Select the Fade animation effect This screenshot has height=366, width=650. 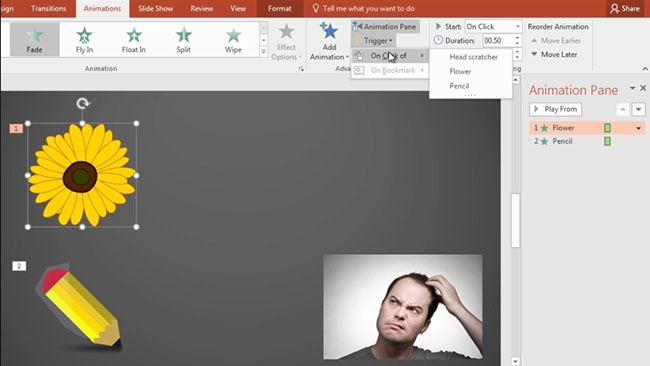coord(34,39)
